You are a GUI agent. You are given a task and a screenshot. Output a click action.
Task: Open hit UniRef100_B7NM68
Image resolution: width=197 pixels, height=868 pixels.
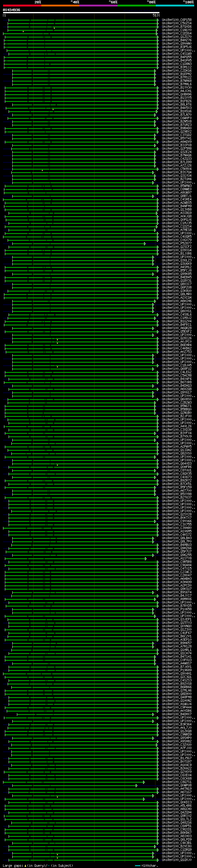pos(177,81)
